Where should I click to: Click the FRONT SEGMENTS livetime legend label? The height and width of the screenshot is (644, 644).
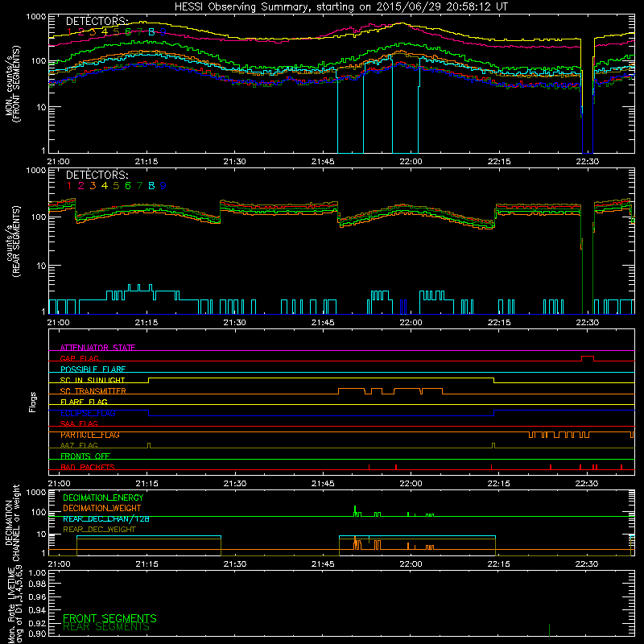click(x=109, y=618)
